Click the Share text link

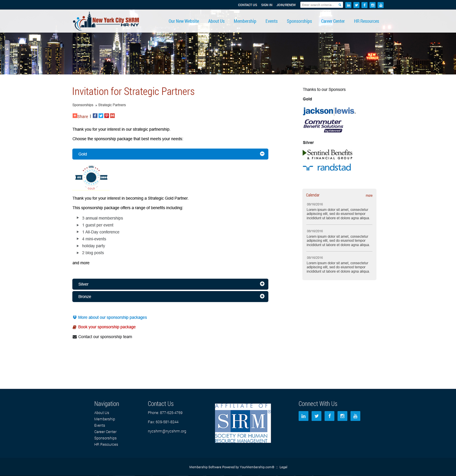coord(83,116)
